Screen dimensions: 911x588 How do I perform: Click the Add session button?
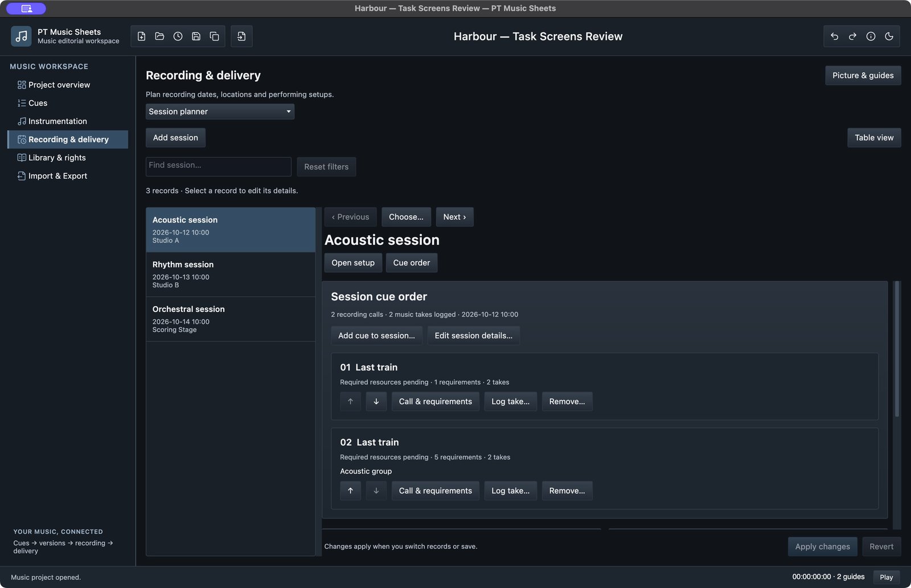[175, 138]
